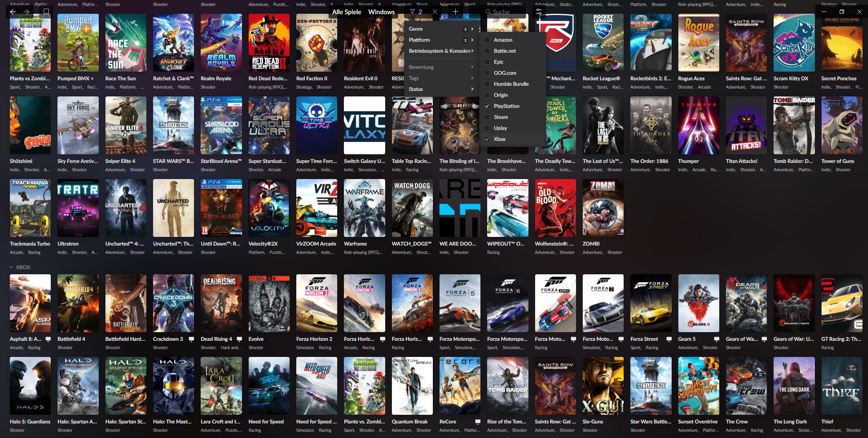Enable the Steam platform checkbox
Viewport: 868px width, 438px height.
click(x=487, y=117)
